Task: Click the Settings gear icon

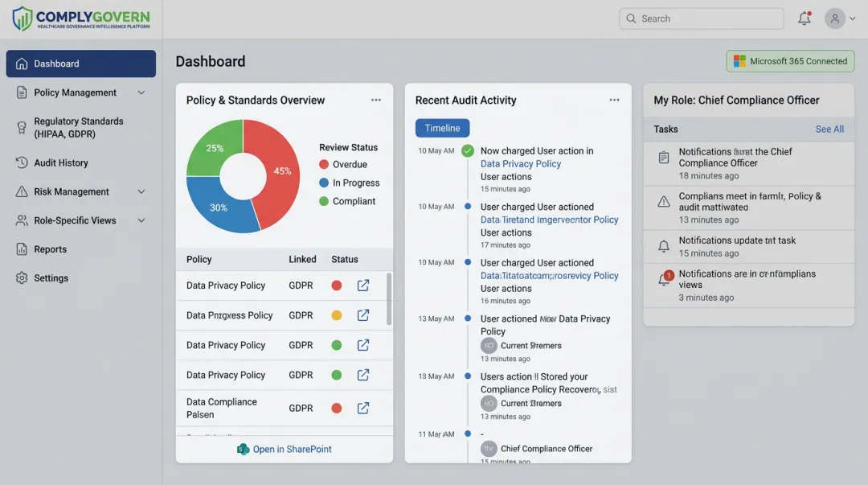Action: click(22, 277)
